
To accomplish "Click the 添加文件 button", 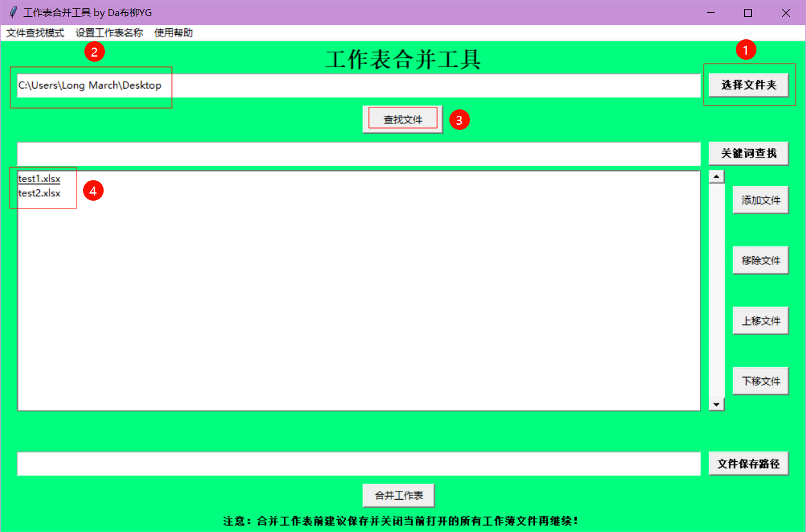I will pos(760,201).
